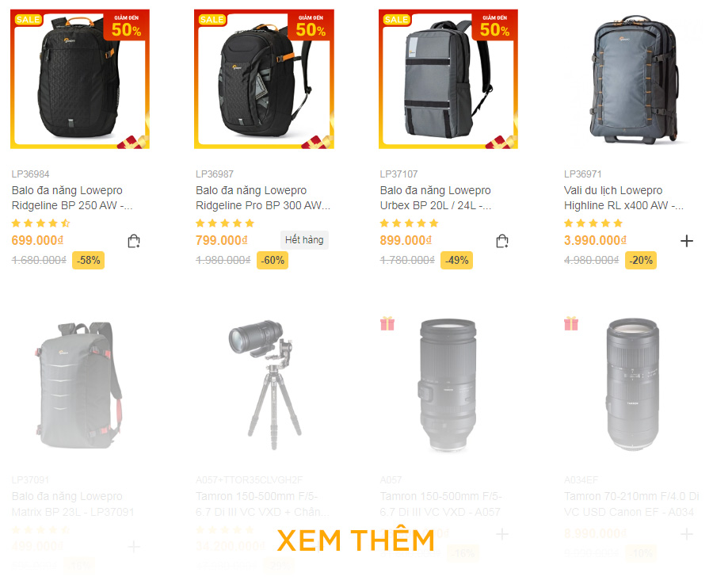Click the Hết hàng label

(x=304, y=239)
